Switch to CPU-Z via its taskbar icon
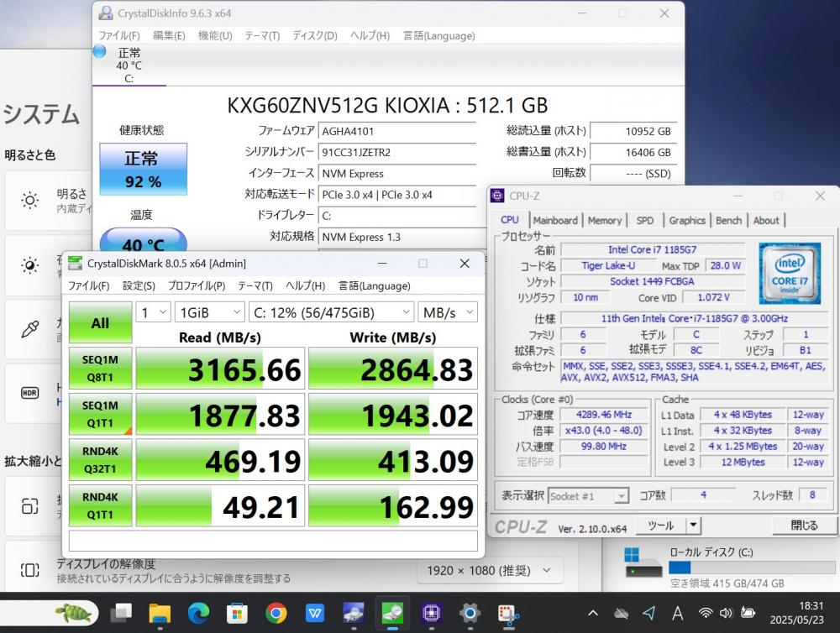 tap(431, 613)
